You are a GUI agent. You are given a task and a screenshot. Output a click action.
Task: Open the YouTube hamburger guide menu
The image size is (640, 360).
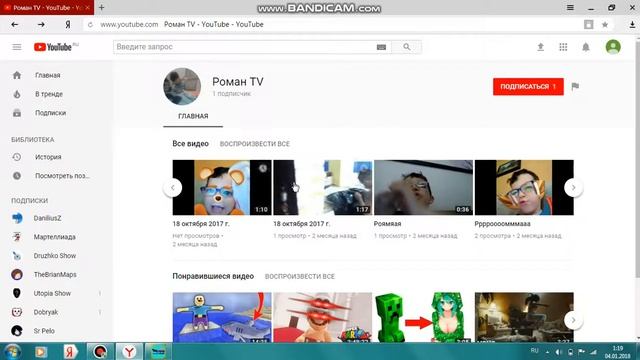pos(17,47)
